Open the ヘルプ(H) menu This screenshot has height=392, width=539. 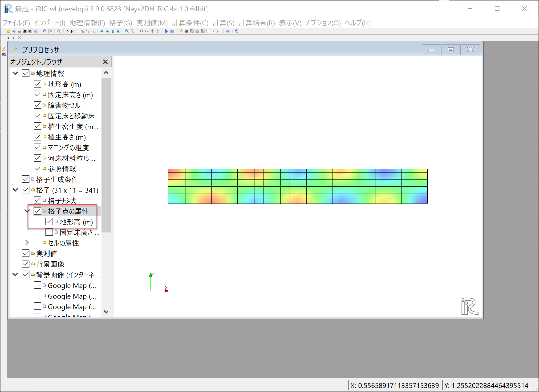click(358, 23)
